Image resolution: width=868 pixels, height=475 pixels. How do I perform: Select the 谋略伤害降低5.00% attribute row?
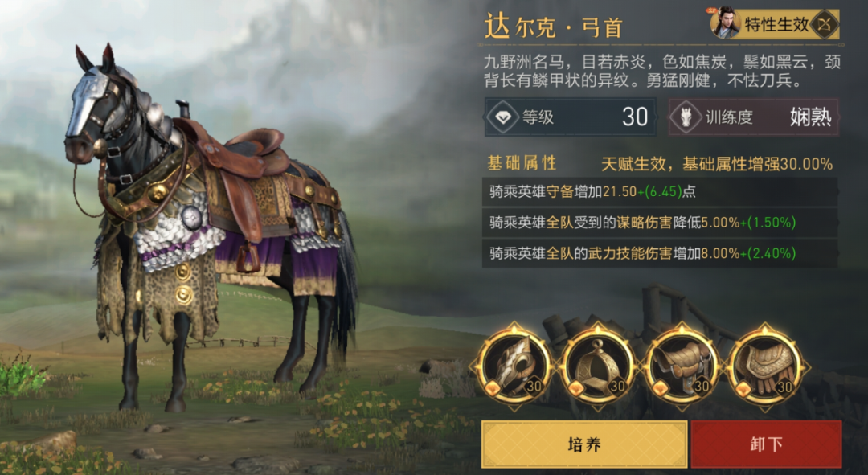point(660,223)
